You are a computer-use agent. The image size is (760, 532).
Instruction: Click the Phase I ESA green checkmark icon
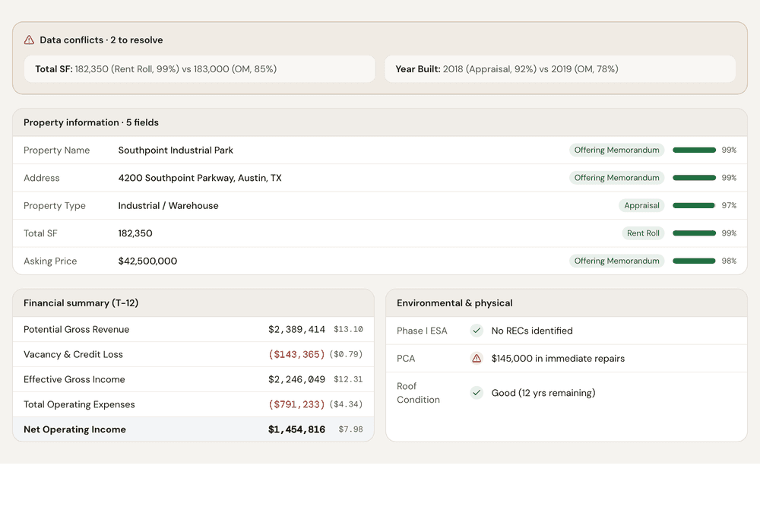point(477,331)
